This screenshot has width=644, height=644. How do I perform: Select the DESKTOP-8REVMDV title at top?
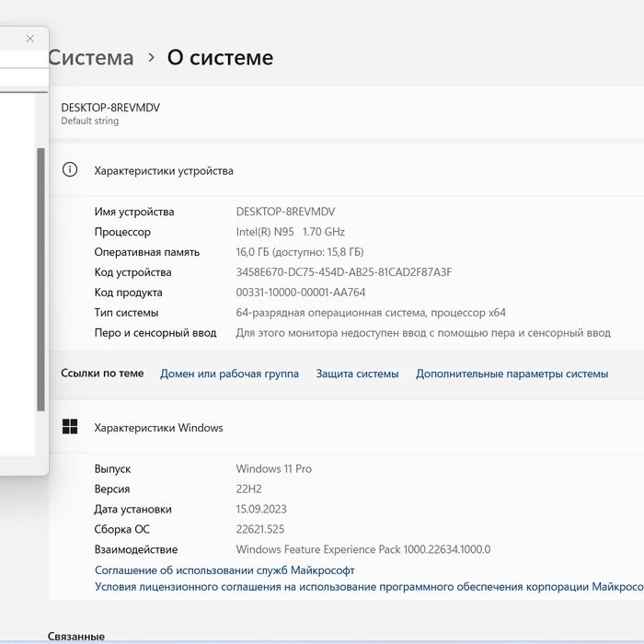[x=110, y=108]
